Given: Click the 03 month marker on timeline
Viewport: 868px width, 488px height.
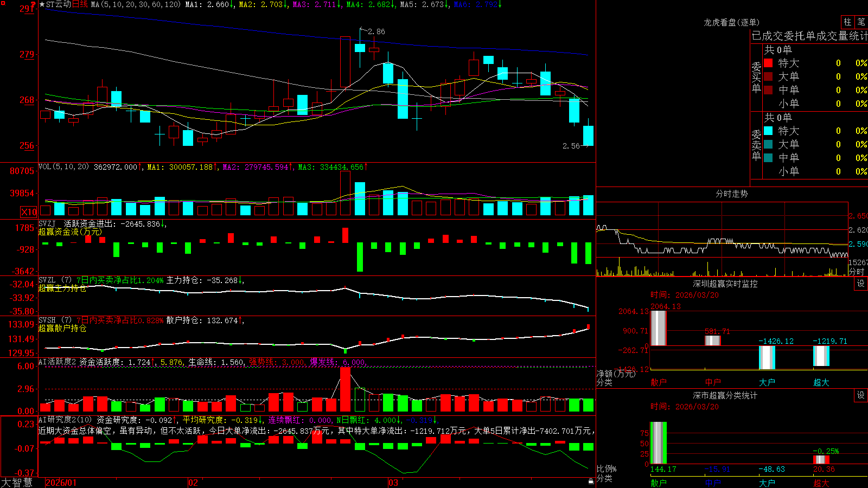Looking at the screenshot, I should click(393, 483).
